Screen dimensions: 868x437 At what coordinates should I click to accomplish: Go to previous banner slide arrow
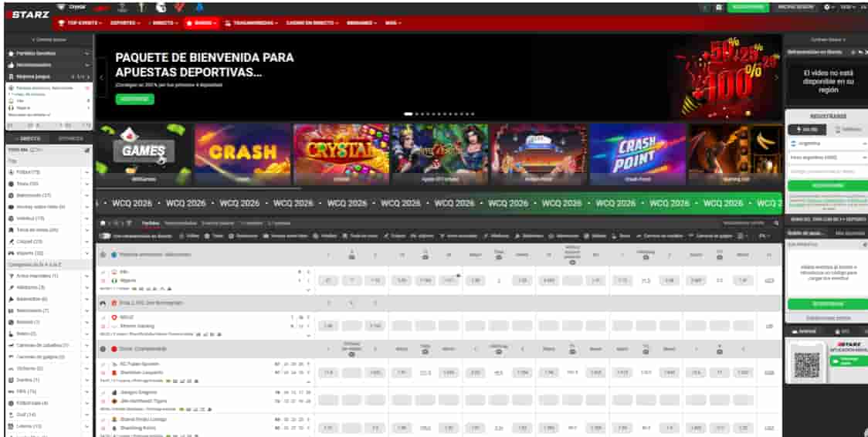tap(101, 77)
